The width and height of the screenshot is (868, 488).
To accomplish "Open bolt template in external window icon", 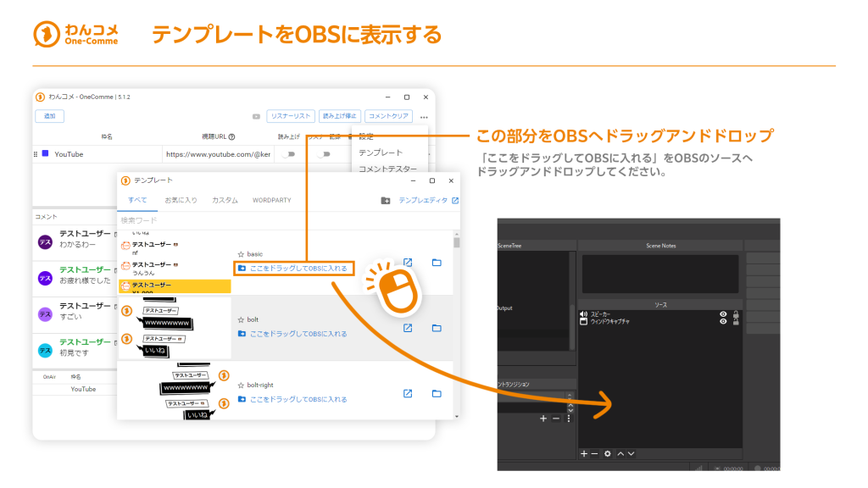I will coord(408,328).
